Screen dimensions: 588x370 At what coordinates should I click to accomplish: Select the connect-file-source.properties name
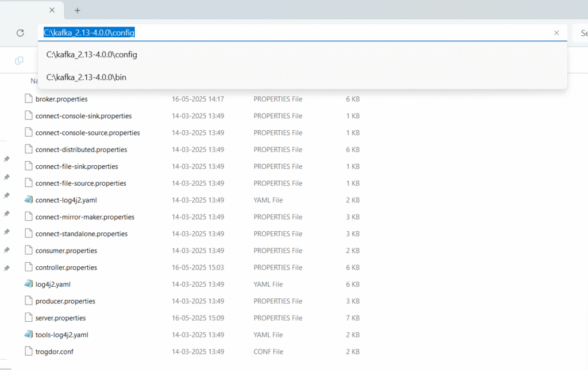[x=81, y=184]
